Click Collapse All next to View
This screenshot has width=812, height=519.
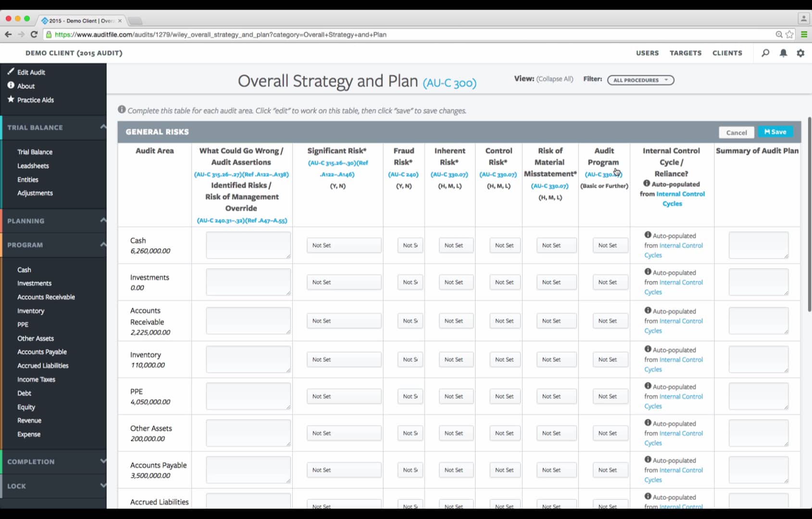click(x=554, y=78)
